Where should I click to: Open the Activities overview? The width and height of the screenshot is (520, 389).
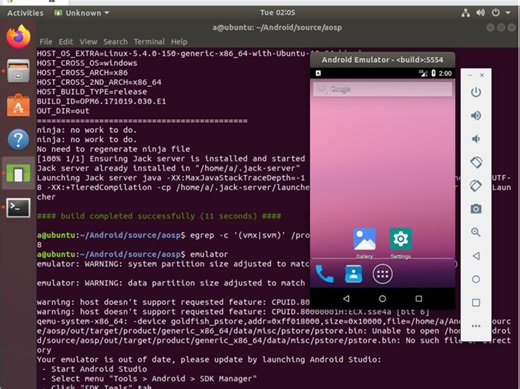(x=25, y=13)
